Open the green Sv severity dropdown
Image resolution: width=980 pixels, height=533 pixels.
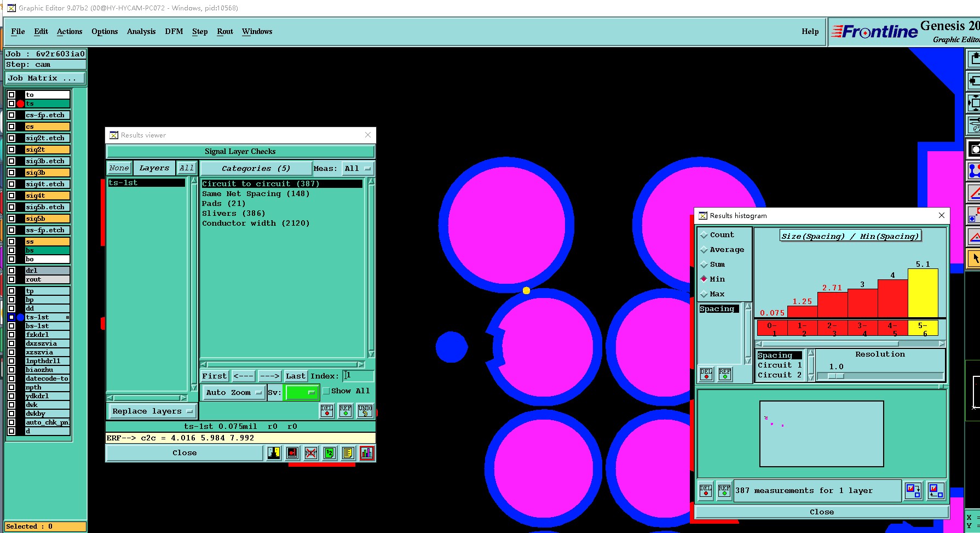point(301,392)
